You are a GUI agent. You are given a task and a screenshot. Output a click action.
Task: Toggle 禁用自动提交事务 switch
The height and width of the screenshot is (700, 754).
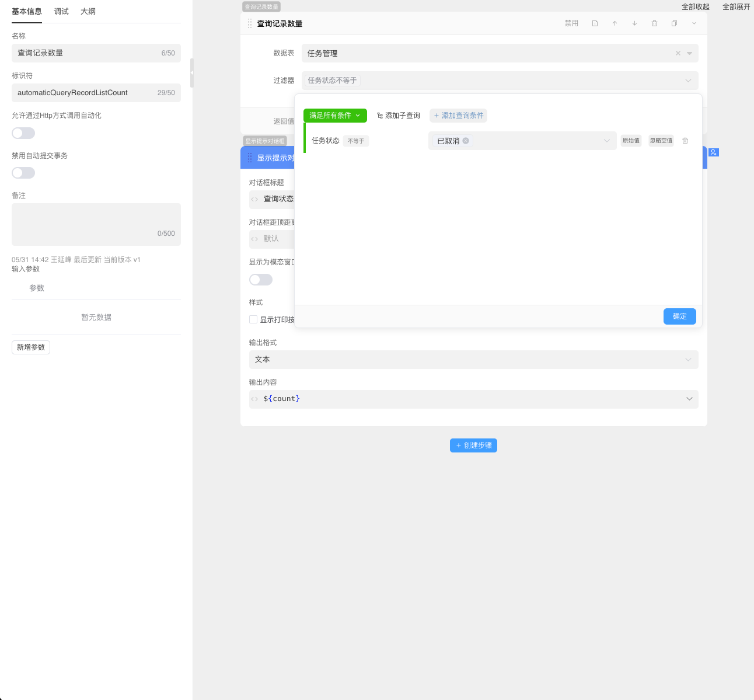[x=23, y=173]
